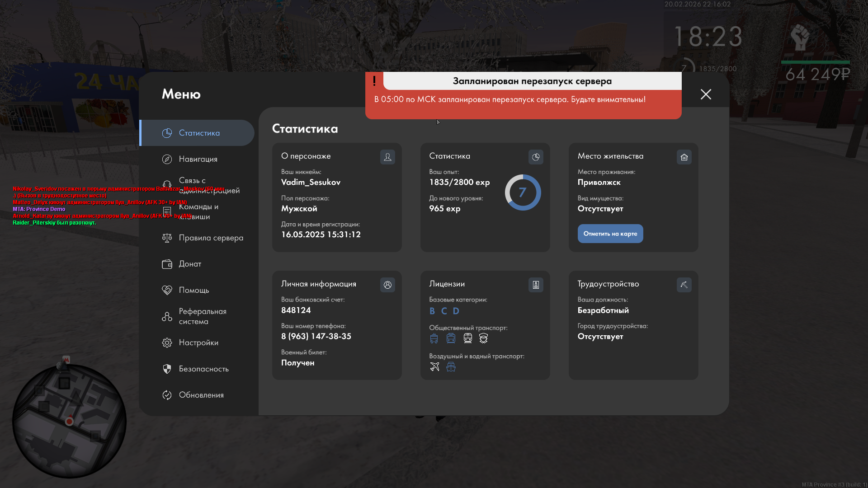868x488 pixels.
Task: Click the train transport license icon
Action: [467, 338]
